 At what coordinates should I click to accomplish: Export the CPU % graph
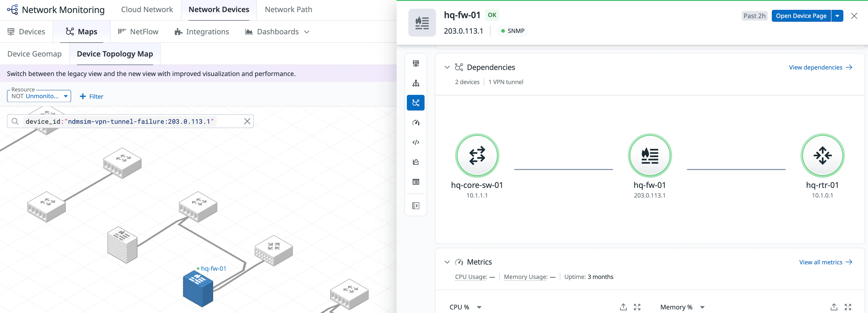click(x=623, y=307)
